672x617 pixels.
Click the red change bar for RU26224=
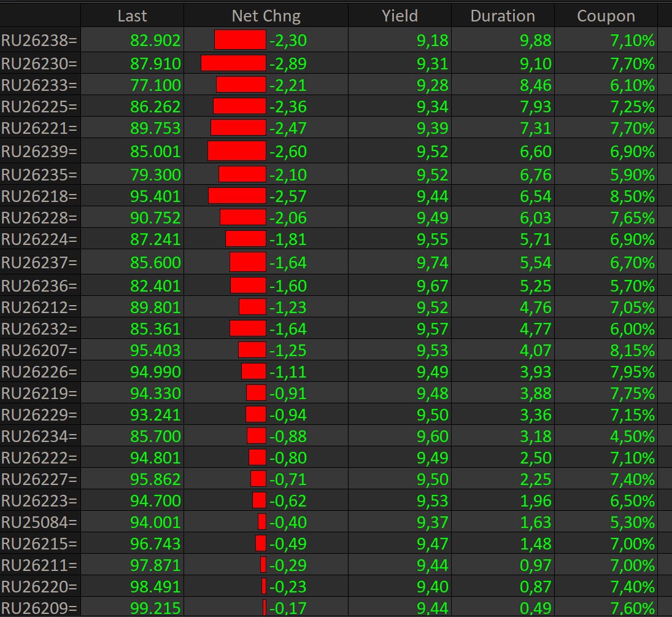[245, 238]
